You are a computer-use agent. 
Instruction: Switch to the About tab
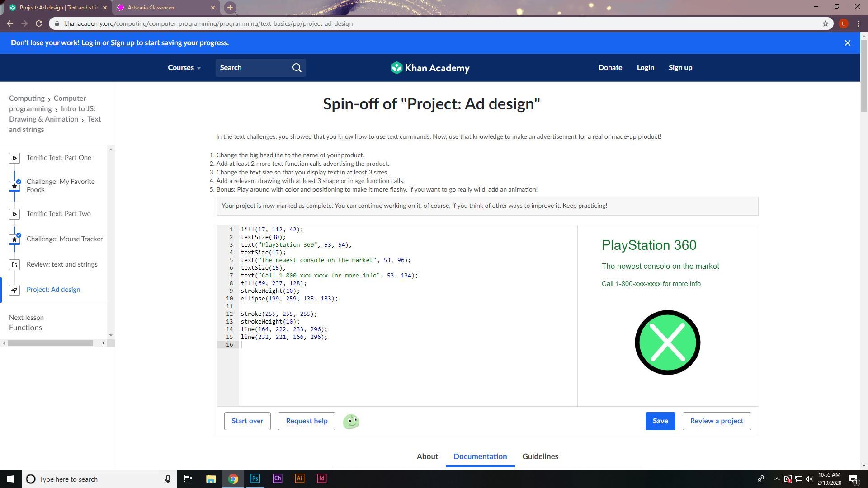point(427,456)
